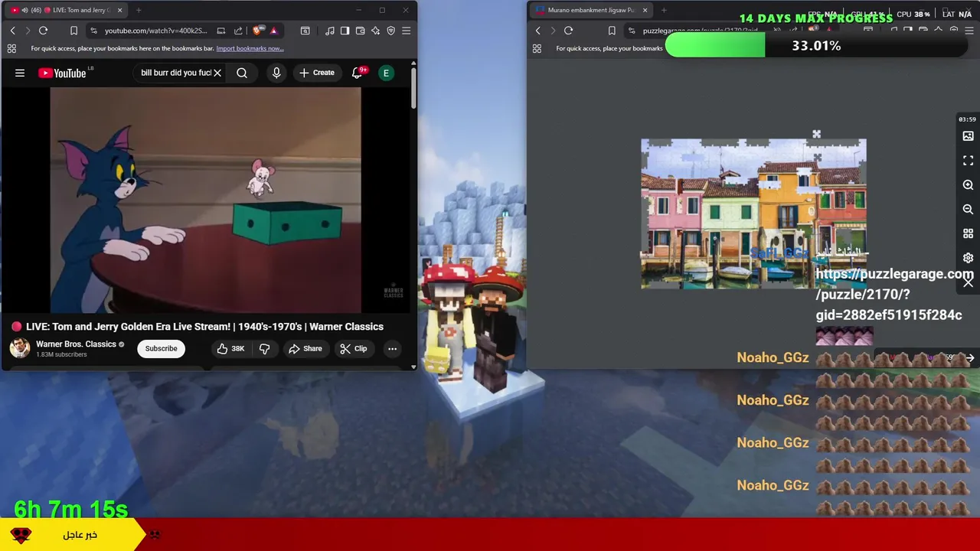
Task: Go to YouTube home via logo
Action: [x=63, y=73]
